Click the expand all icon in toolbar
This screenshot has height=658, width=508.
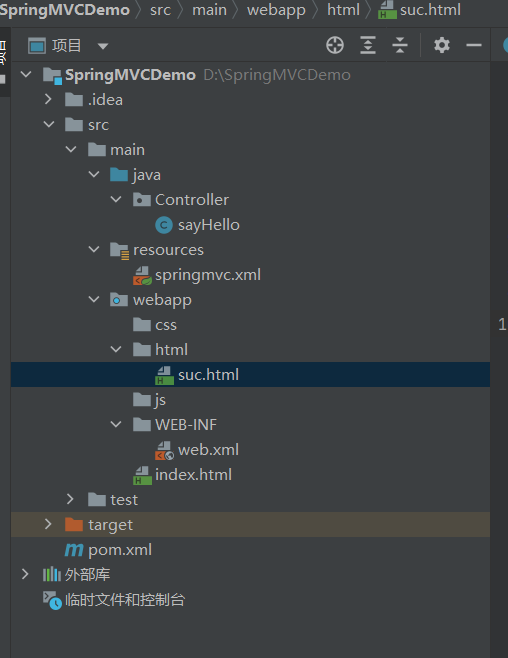coord(367,45)
